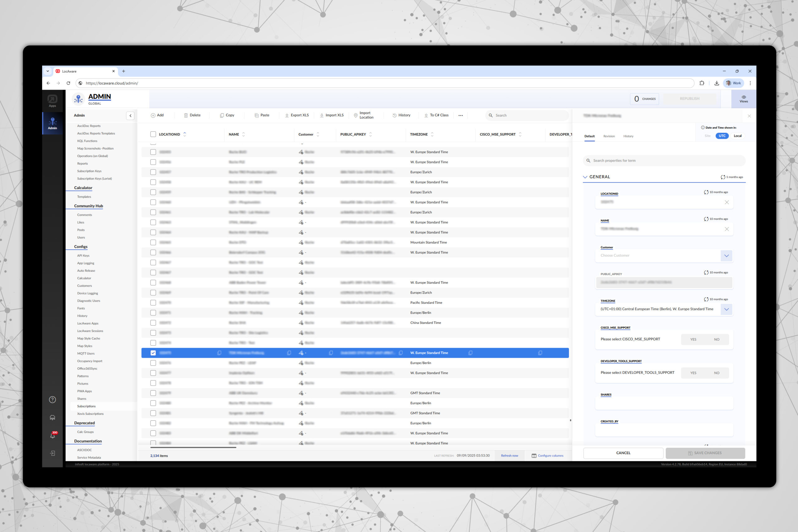Toggle the select-all checkbox beside LOCATIONID
Viewport: 798px width, 532px height.
click(x=153, y=134)
